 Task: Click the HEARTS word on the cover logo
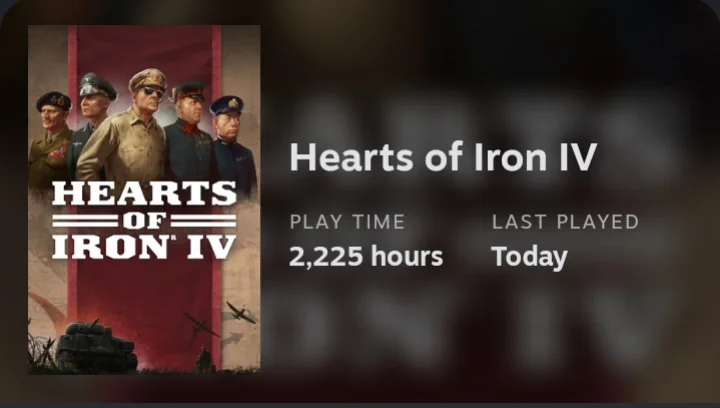click(x=144, y=193)
